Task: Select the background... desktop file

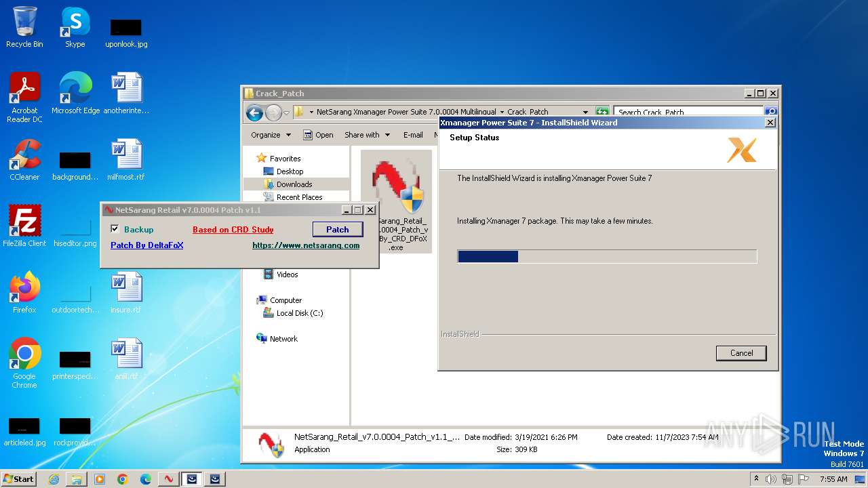Action: 75,165
